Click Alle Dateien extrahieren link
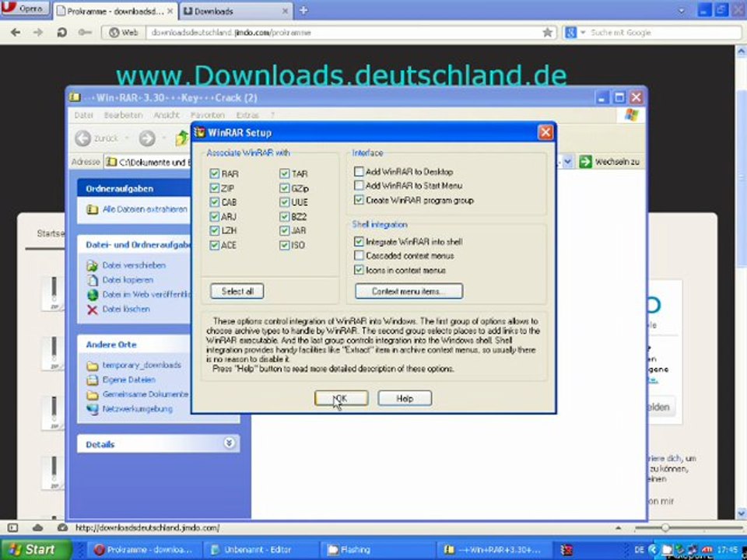Image resolution: width=747 pixels, height=560 pixels. [x=145, y=209]
